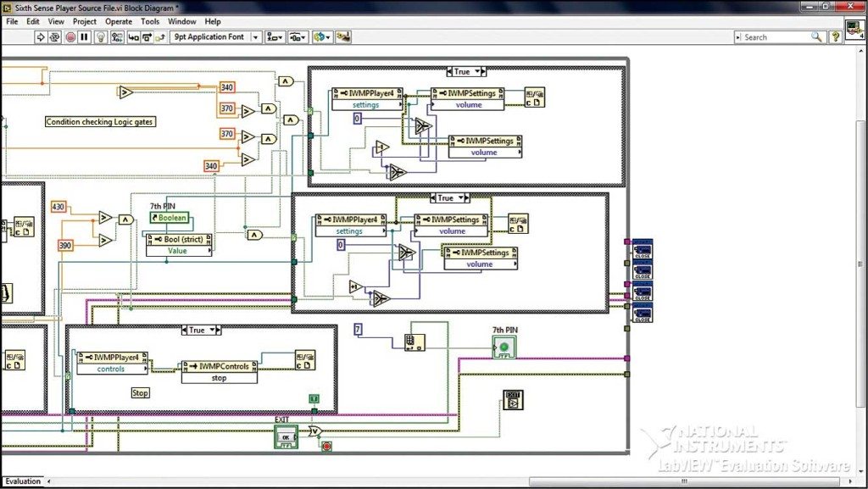Click the Abort Execution button
This screenshot has height=489, width=868.
click(x=71, y=36)
